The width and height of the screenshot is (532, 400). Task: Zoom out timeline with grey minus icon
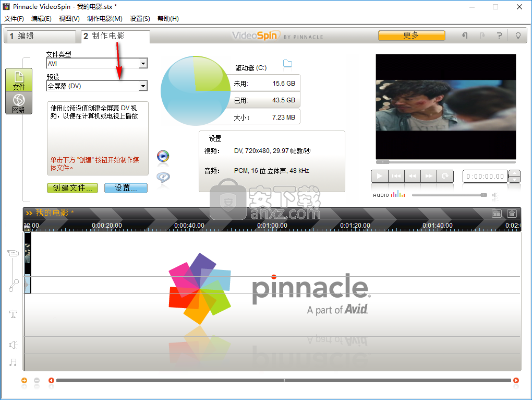pos(37,380)
